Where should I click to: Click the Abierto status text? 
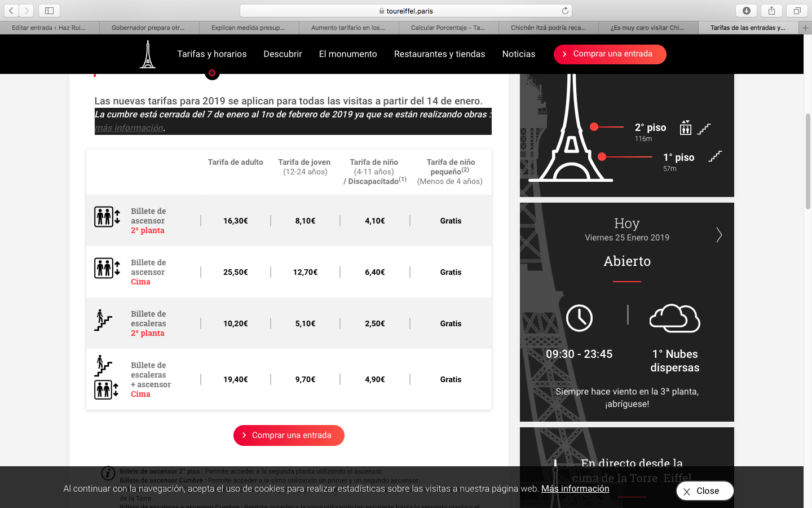(627, 261)
